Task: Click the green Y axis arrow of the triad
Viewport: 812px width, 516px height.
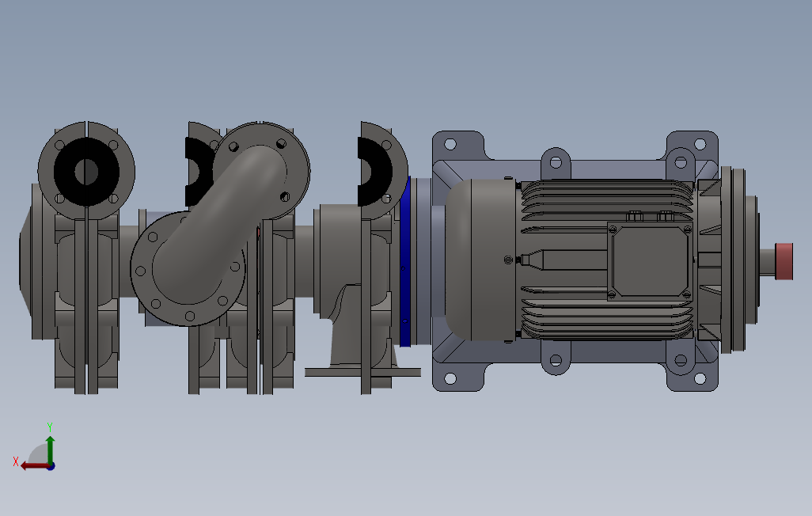Action: (50, 450)
